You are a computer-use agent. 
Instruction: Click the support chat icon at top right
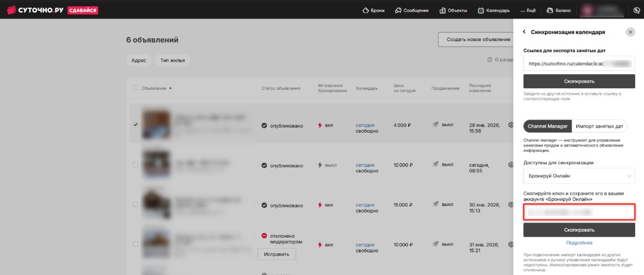636,11
